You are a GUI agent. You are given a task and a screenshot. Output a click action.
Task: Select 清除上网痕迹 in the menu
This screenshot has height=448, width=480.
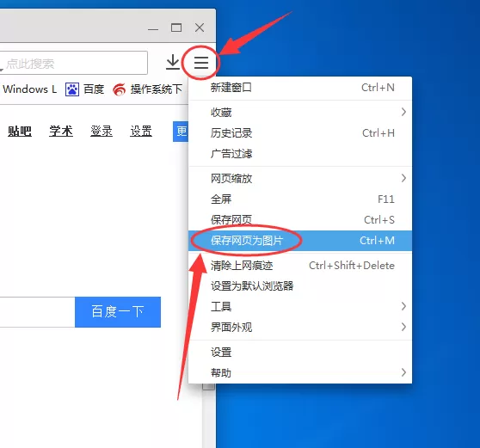click(300, 266)
